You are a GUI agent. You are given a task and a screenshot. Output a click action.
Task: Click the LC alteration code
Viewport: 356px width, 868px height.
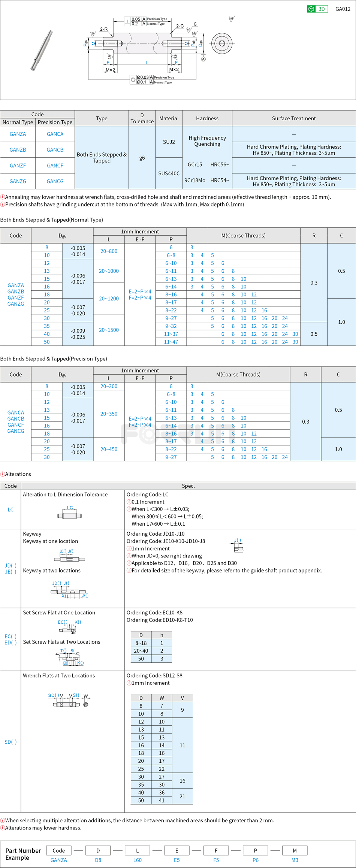[10, 510]
